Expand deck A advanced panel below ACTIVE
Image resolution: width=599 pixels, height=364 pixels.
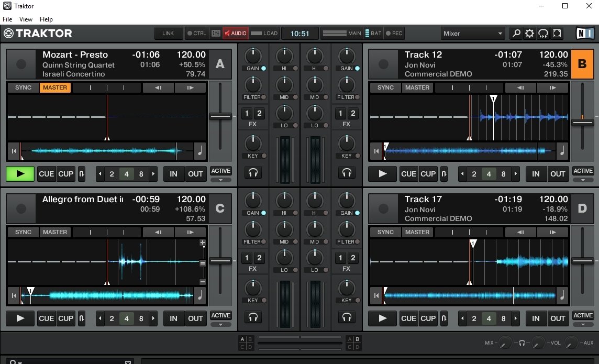pos(220,179)
